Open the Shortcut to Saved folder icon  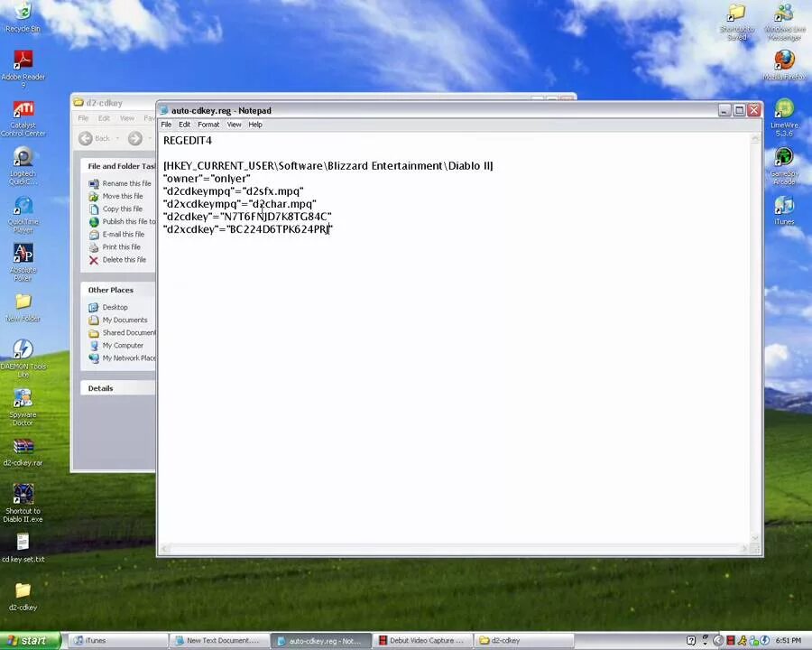(737, 21)
